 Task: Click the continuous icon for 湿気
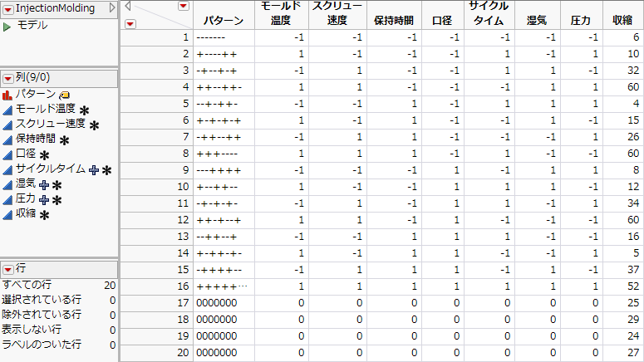(7, 184)
